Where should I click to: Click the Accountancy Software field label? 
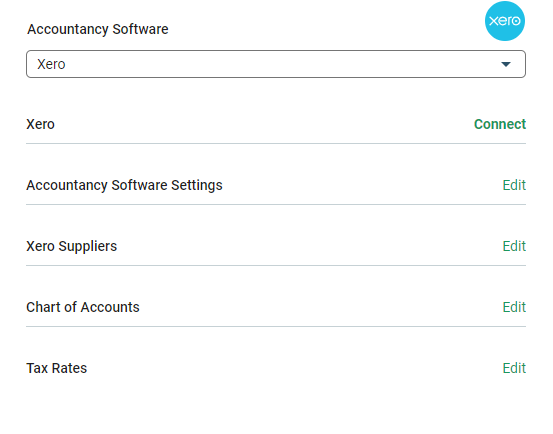(98, 29)
